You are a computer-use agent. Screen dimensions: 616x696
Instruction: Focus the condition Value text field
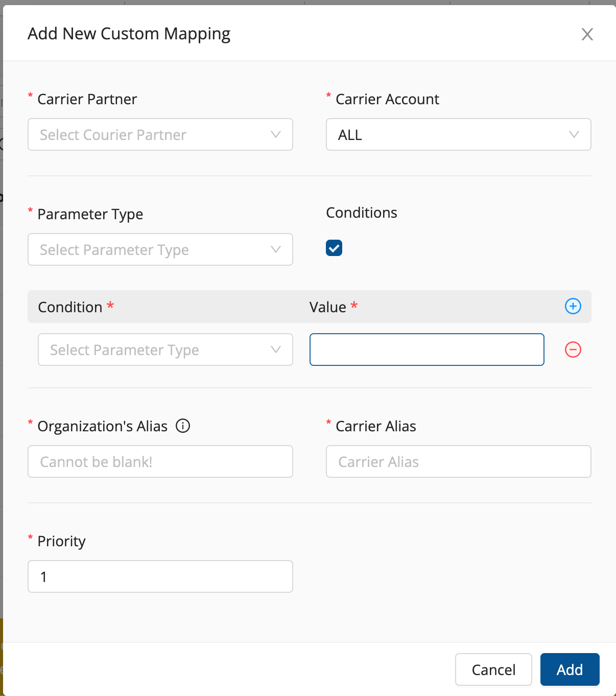427,350
